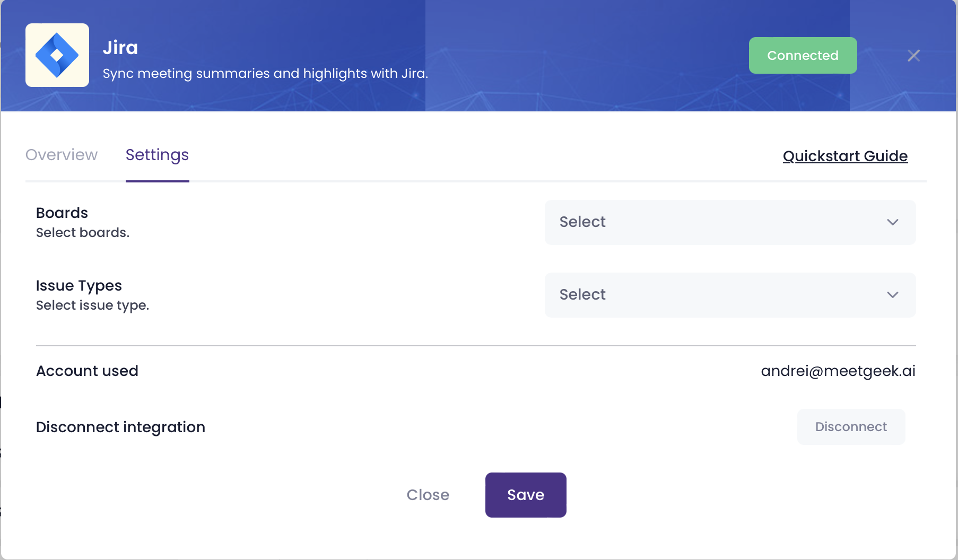Click the Close text button

(428, 495)
